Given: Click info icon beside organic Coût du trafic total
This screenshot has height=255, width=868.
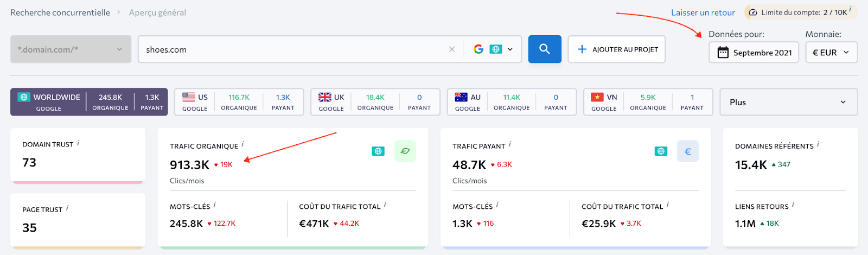Looking at the screenshot, I should [385, 205].
